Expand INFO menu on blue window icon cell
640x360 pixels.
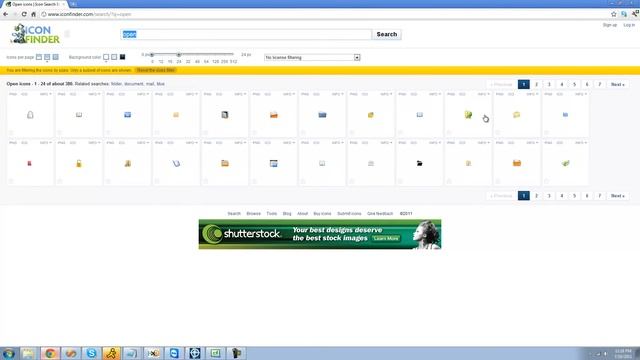coord(289,143)
